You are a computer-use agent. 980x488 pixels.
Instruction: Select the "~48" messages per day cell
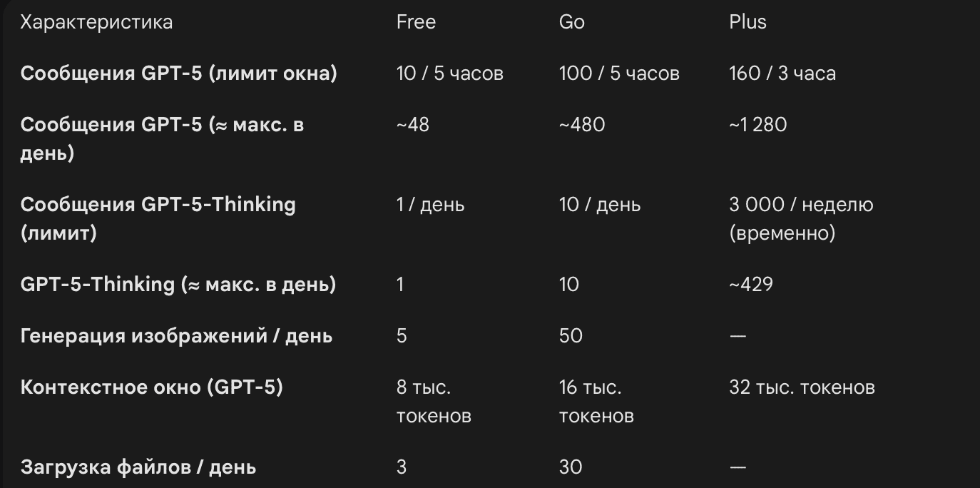pos(413,125)
